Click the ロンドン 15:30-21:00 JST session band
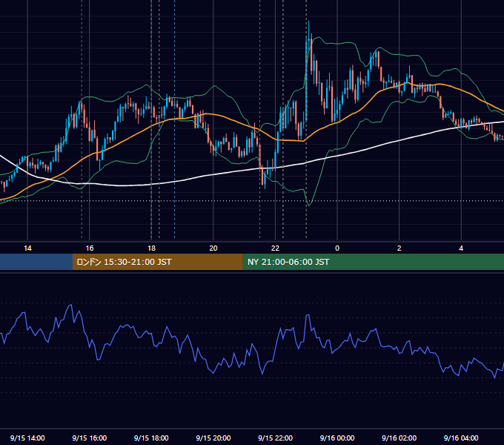 click(157, 262)
